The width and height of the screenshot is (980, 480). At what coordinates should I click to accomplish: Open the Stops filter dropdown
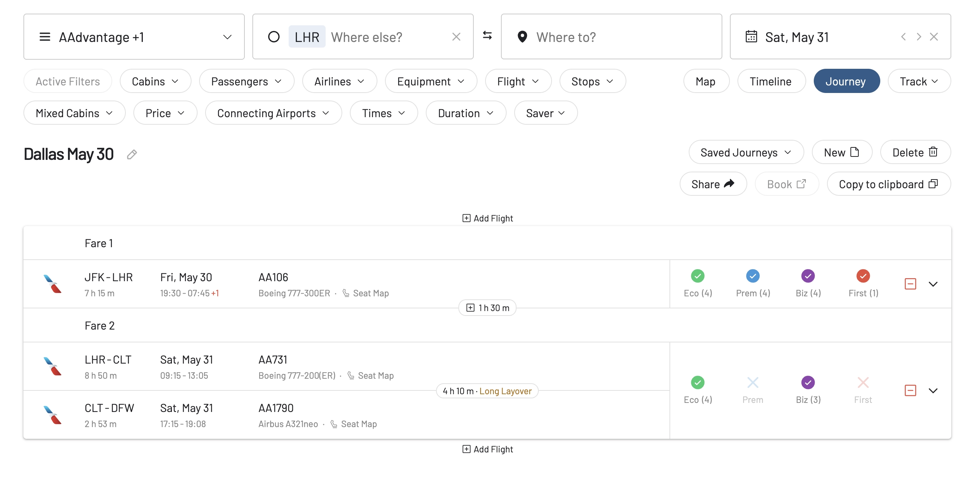(592, 81)
